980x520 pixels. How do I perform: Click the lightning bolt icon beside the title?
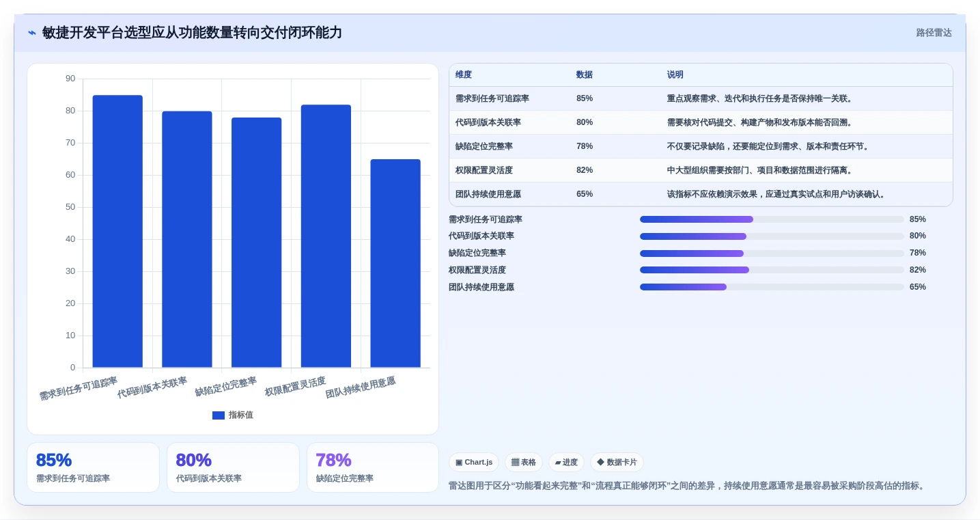click(32, 33)
